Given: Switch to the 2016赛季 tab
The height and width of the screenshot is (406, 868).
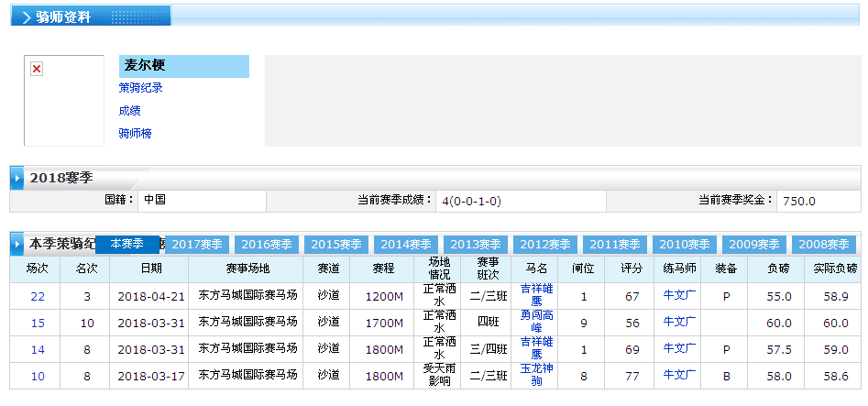Looking at the screenshot, I should click(x=267, y=245).
